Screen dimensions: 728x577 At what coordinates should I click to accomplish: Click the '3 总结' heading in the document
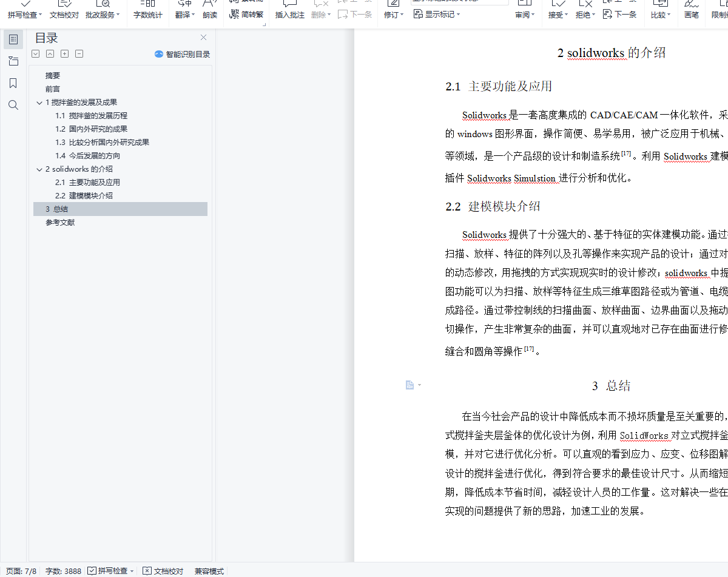click(611, 386)
